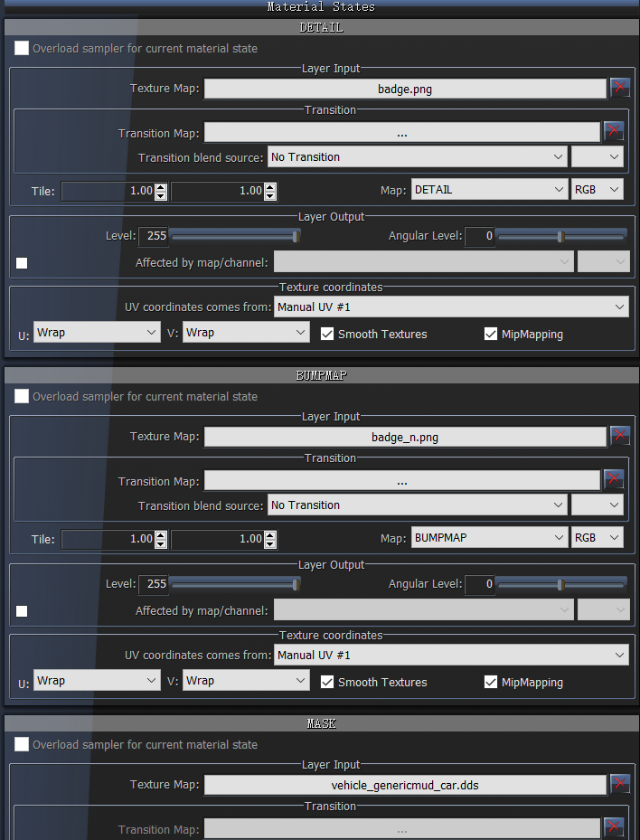Open the DETAIL Transition blend source dropdown
Screen dimensions: 640x840
click(x=417, y=157)
